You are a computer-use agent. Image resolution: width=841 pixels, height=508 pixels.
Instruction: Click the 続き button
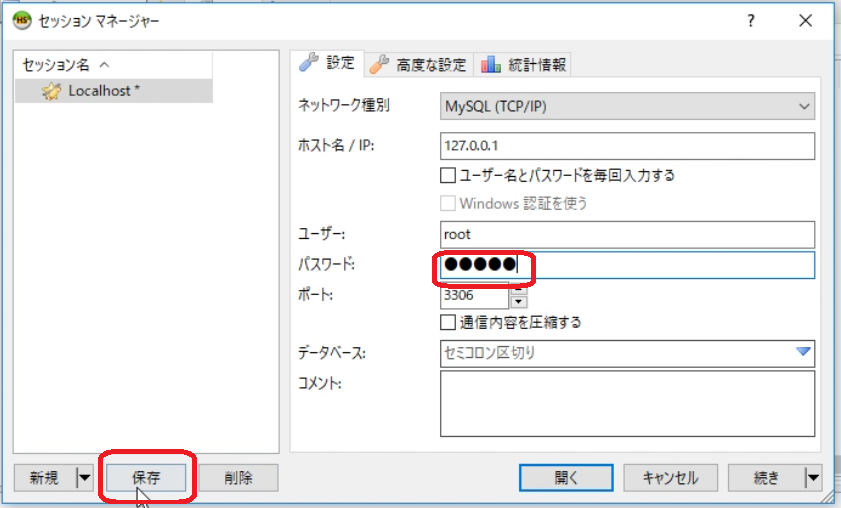click(766, 477)
